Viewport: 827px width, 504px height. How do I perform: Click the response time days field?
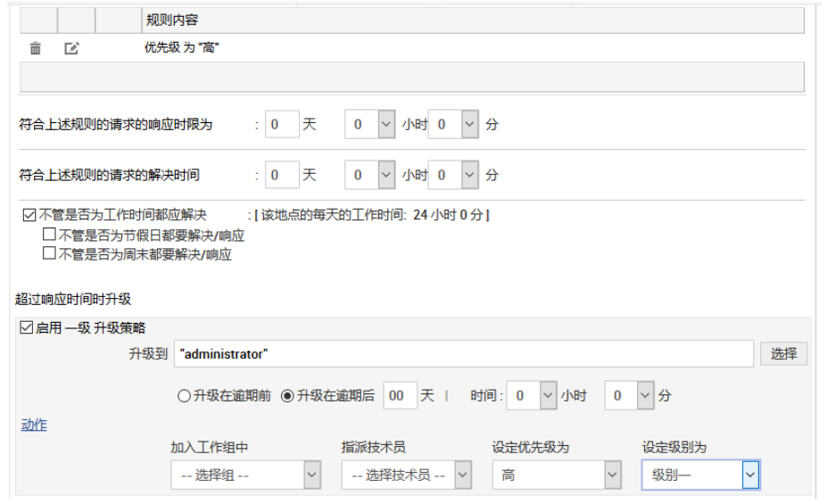coord(284,125)
